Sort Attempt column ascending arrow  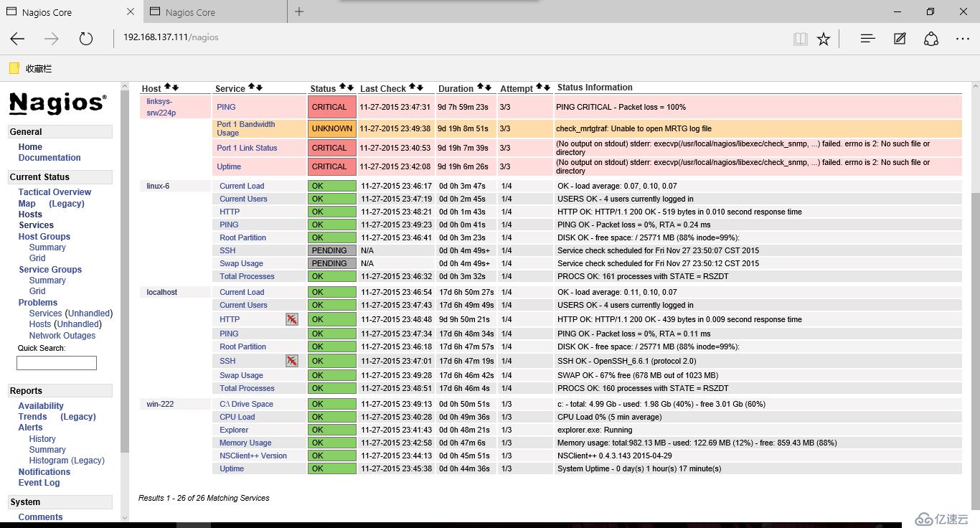tap(539, 88)
